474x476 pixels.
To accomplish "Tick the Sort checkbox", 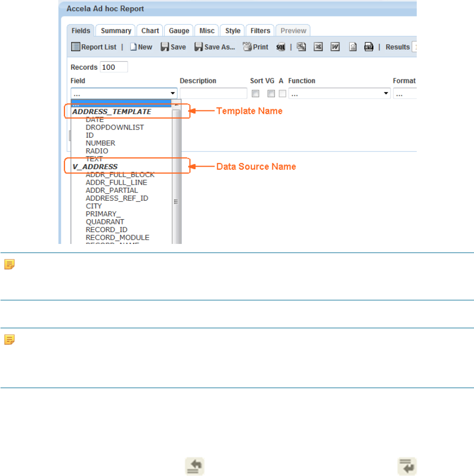I will pos(255,93).
